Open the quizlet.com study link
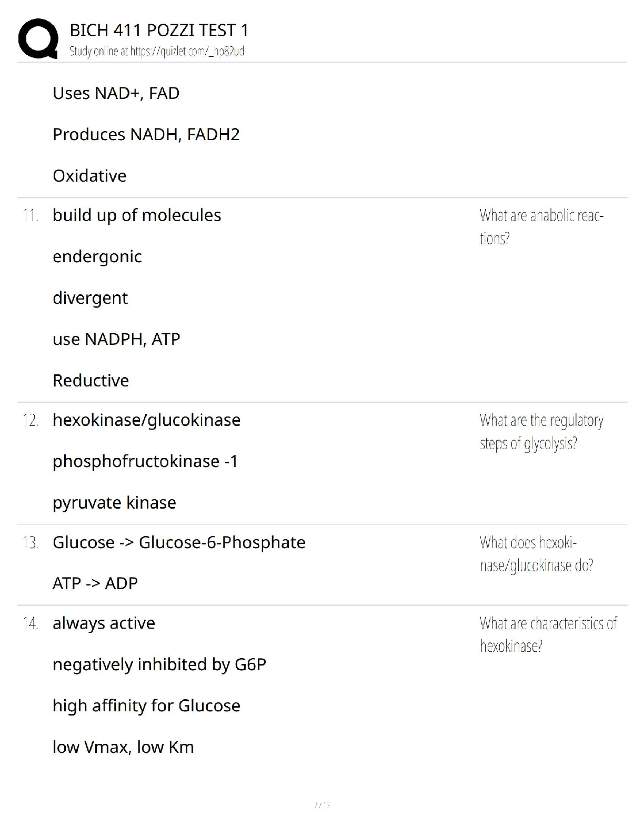644x834 pixels. 187,51
